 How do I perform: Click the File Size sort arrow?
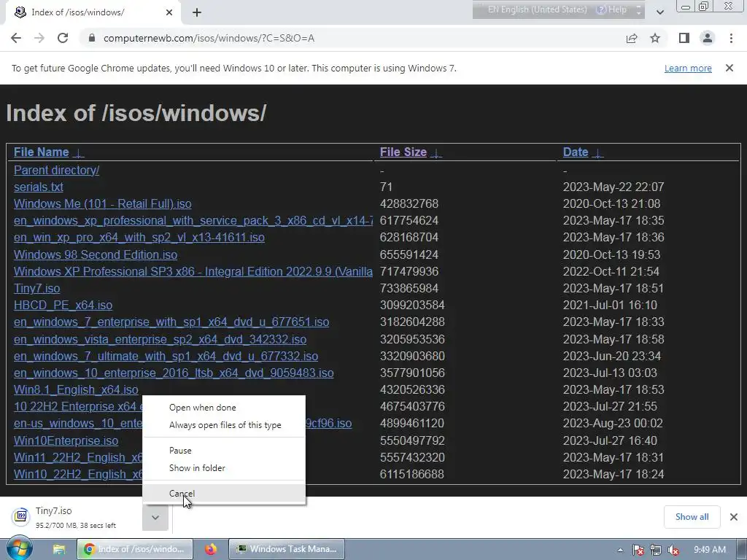[x=436, y=153]
